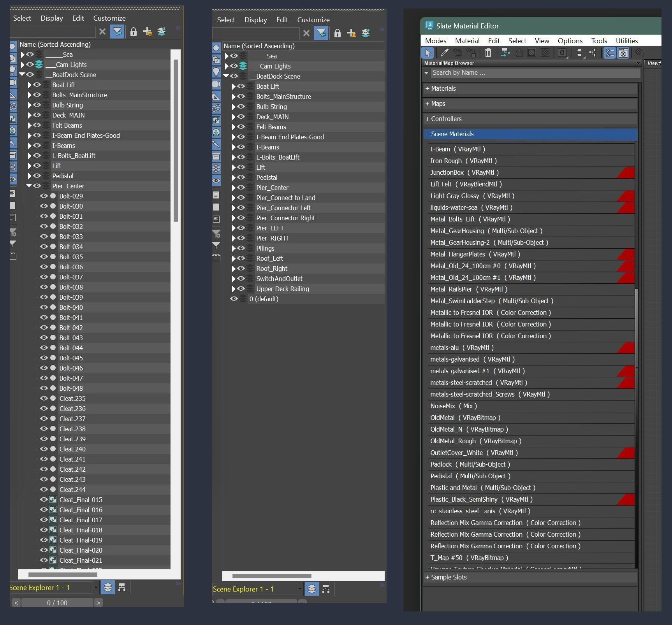The height and width of the screenshot is (625, 672).
Task: Click the Search by Name field
Action: coord(535,73)
